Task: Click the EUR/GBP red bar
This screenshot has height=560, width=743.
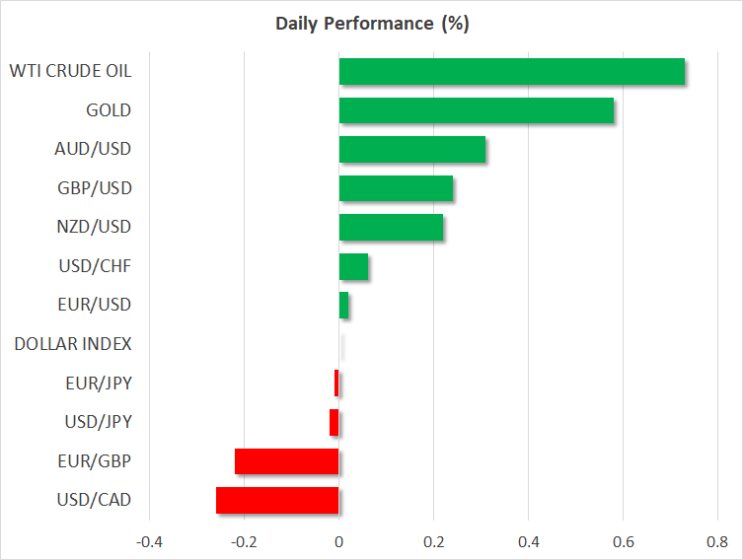Action: [286, 461]
